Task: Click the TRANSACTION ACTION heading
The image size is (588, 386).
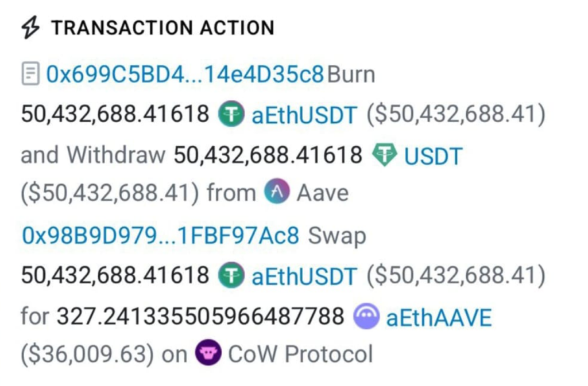Action: (x=163, y=28)
